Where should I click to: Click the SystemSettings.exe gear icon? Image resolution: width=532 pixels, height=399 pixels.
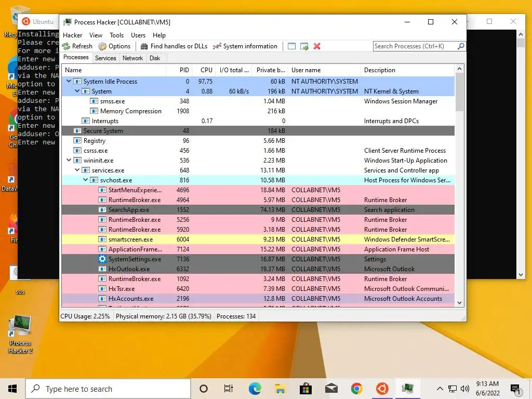coord(102,259)
